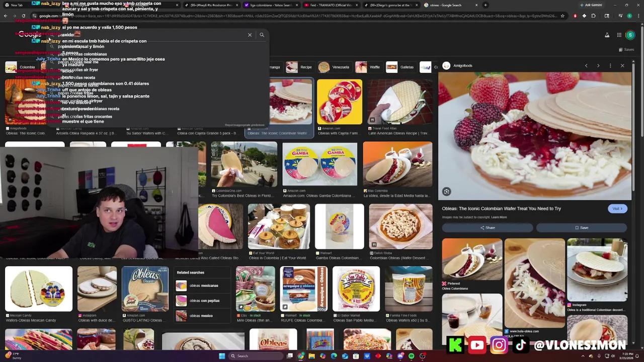Click the address bar URL field
Viewport: 644px width, 362px height.
click(x=297, y=16)
